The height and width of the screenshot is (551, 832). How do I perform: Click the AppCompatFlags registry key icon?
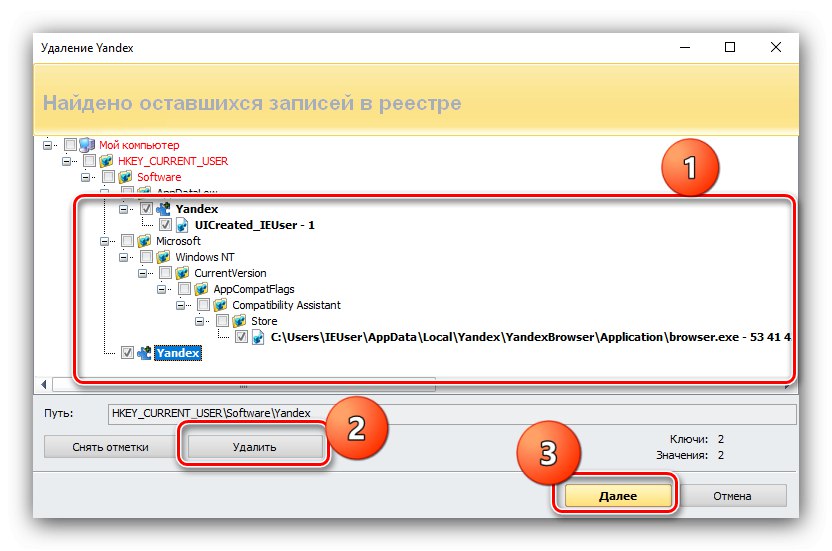(201, 289)
